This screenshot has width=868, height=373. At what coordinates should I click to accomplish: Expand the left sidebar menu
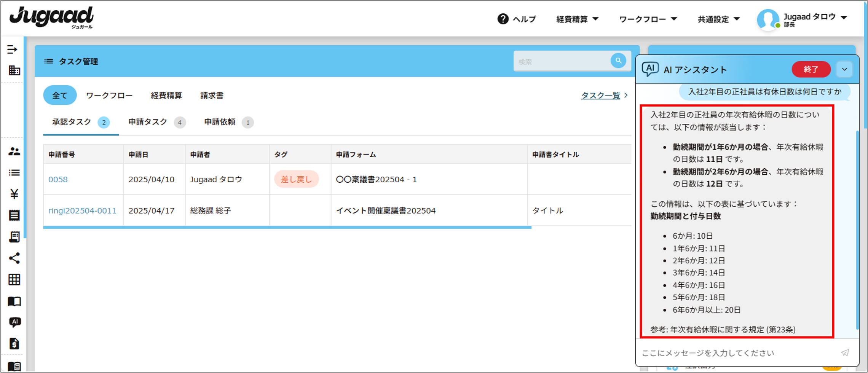click(x=12, y=49)
